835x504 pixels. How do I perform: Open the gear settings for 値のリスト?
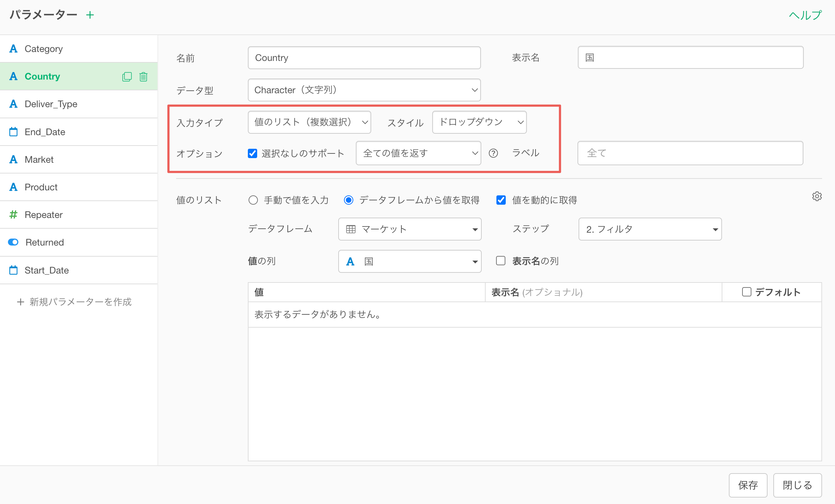pos(817,196)
